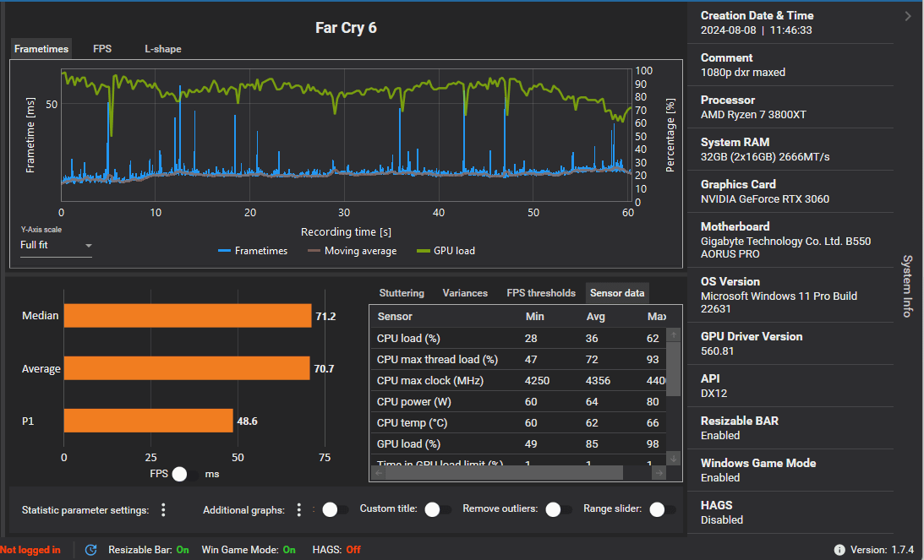The width and height of the screenshot is (924, 560).
Task: Click the Far Cry 6 title
Action: click(346, 28)
